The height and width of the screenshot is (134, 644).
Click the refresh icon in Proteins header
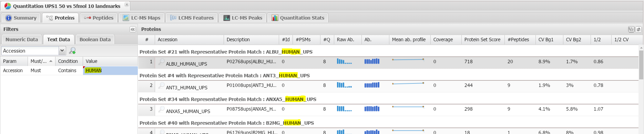(638, 29)
